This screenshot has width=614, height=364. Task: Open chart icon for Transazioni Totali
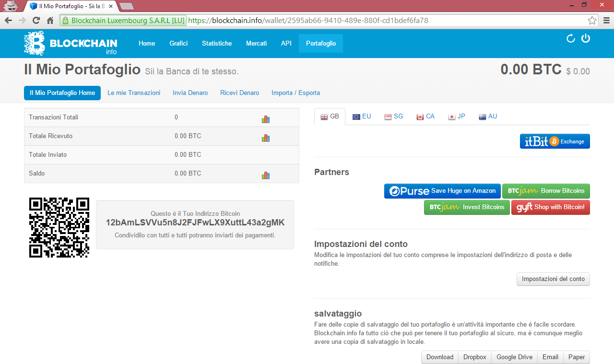tap(266, 119)
